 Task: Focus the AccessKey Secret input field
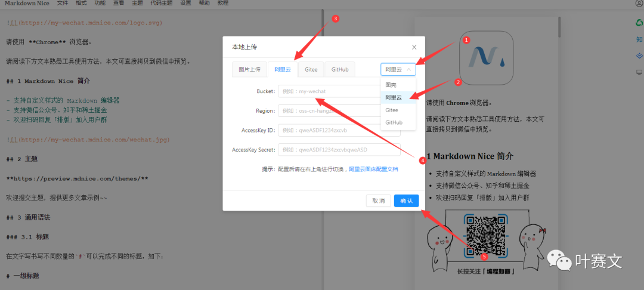pos(339,150)
